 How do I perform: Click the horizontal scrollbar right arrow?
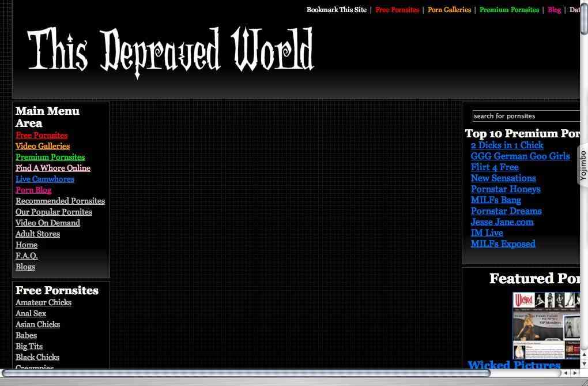coord(574,373)
